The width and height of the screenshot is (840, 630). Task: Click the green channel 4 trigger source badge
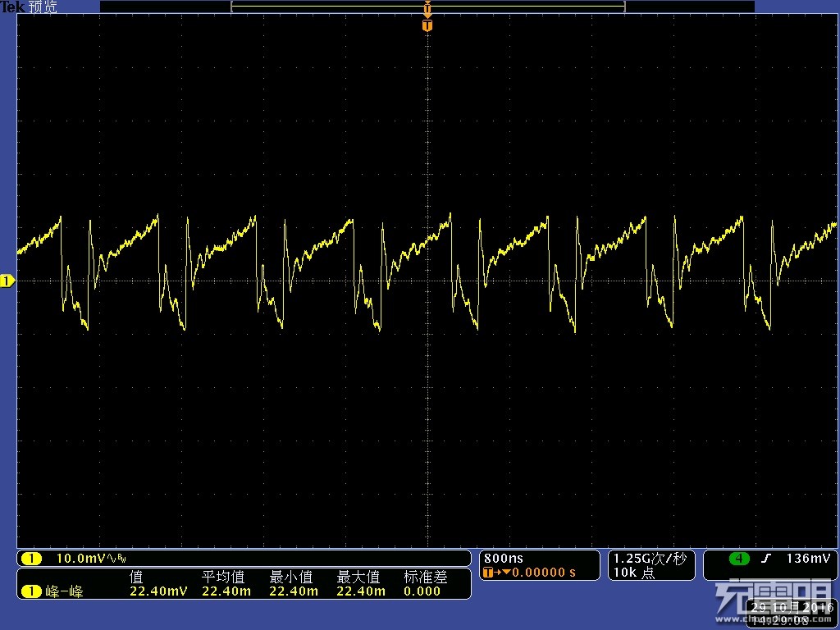pyautogui.click(x=740, y=559)
